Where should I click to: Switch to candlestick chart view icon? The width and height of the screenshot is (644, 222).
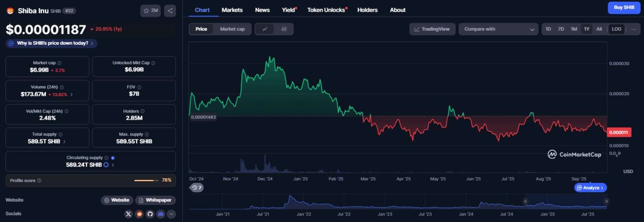tap(284, 29)
